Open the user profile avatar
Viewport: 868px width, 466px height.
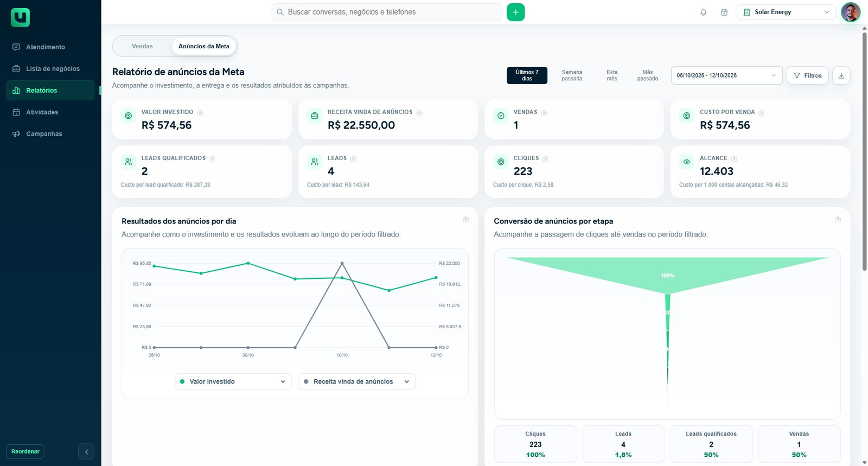(850, 12)
